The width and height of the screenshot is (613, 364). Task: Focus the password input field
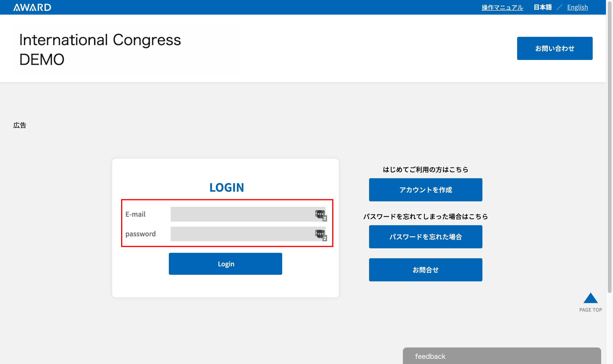point(248,234)
